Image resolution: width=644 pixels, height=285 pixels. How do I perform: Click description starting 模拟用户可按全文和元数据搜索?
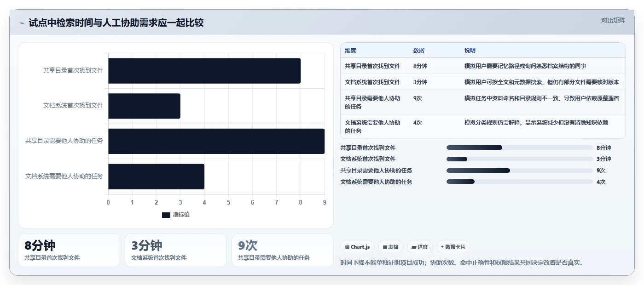coord(542,82)
